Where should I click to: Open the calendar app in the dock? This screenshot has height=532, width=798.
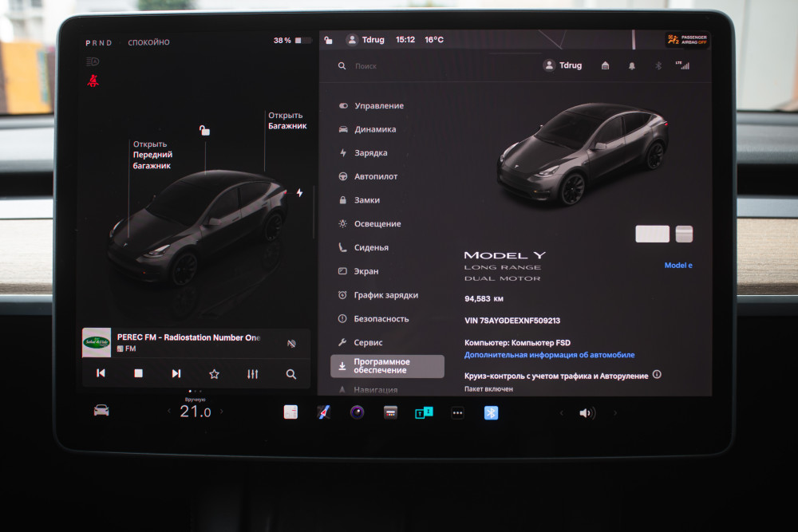point(290,412)
